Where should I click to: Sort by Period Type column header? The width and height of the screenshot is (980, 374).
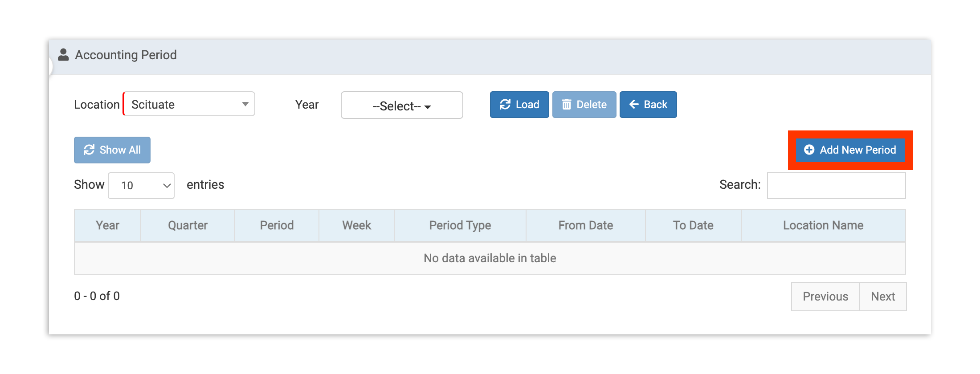point(460,225)
